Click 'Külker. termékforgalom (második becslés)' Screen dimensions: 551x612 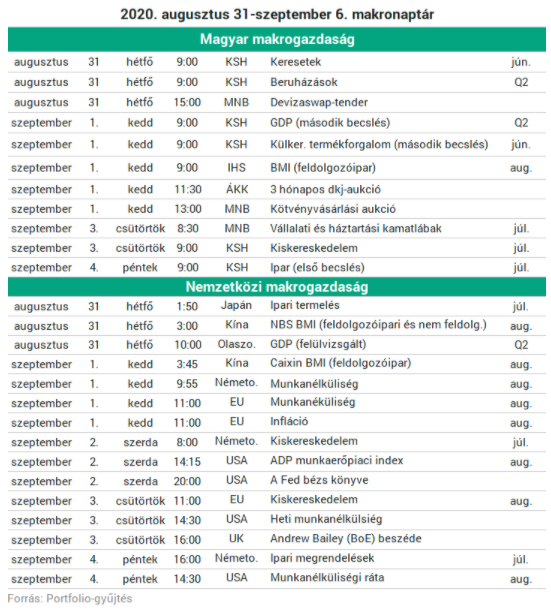coord(379,144)
